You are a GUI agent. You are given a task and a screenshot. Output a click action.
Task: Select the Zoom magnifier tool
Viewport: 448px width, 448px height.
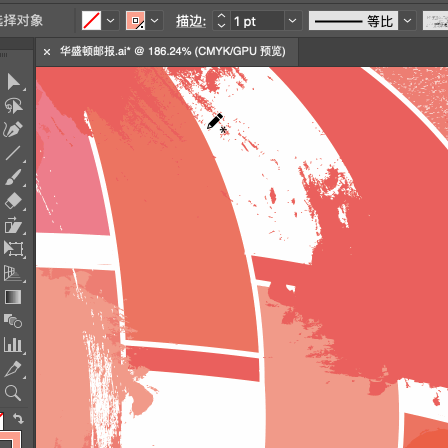tap(13, 393)
